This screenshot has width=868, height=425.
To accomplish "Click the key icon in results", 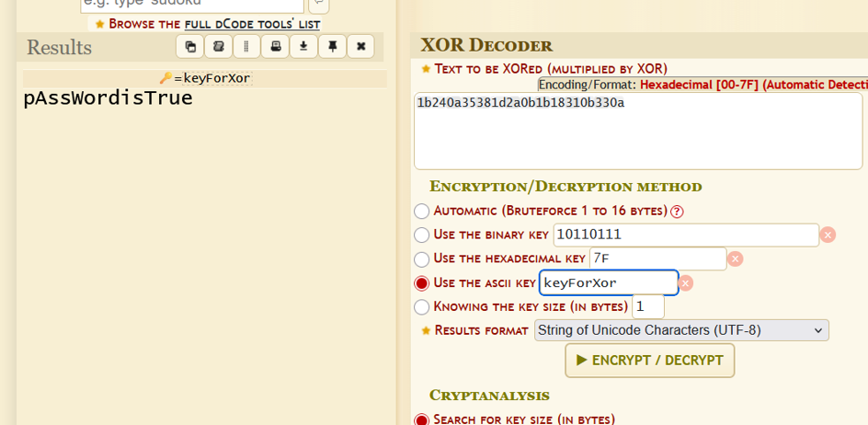I will pos(166,78).
